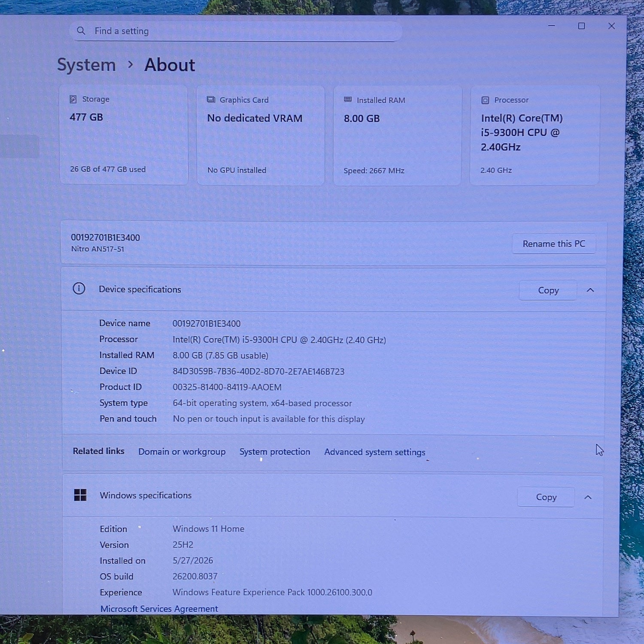Click the Device specifications header title
The image size is (644, 644).
pos(140,289)
